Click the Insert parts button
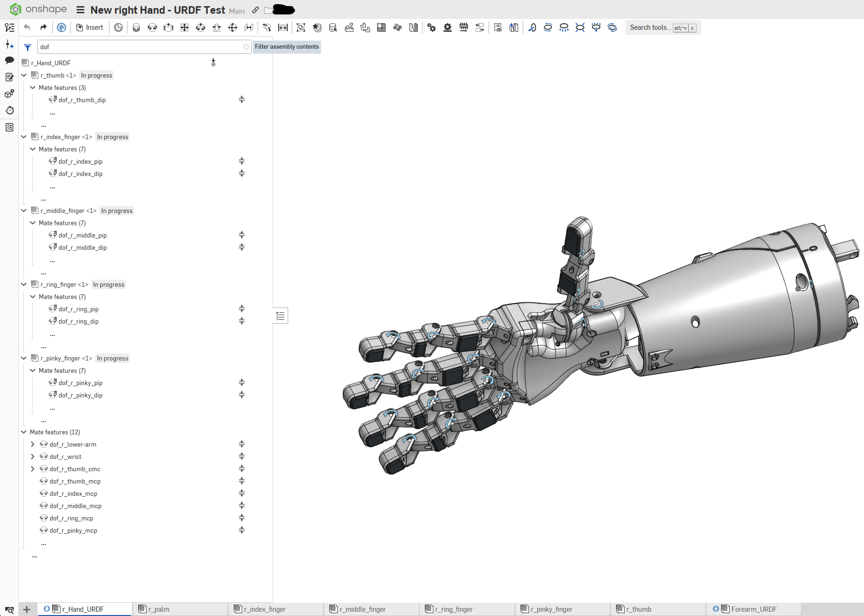Viewport: 864px width, 616px height. (89, 27)
